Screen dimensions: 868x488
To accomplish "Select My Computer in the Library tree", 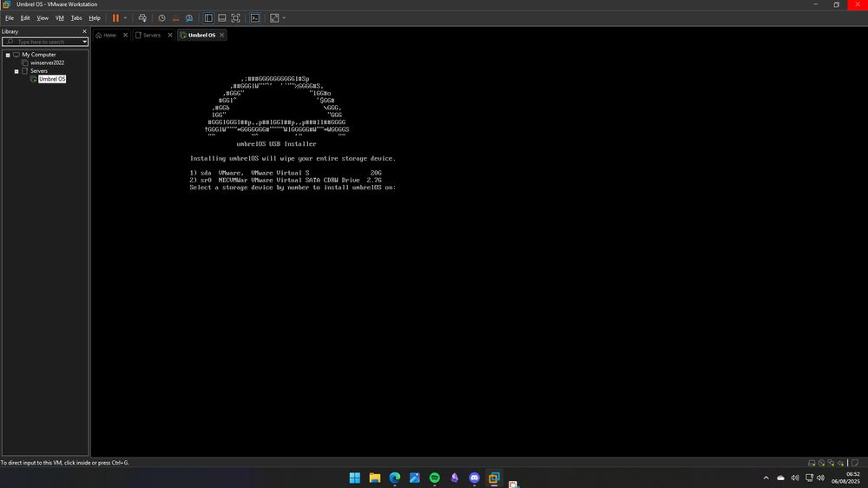I will pyautogui.click(x=39, y=55).
